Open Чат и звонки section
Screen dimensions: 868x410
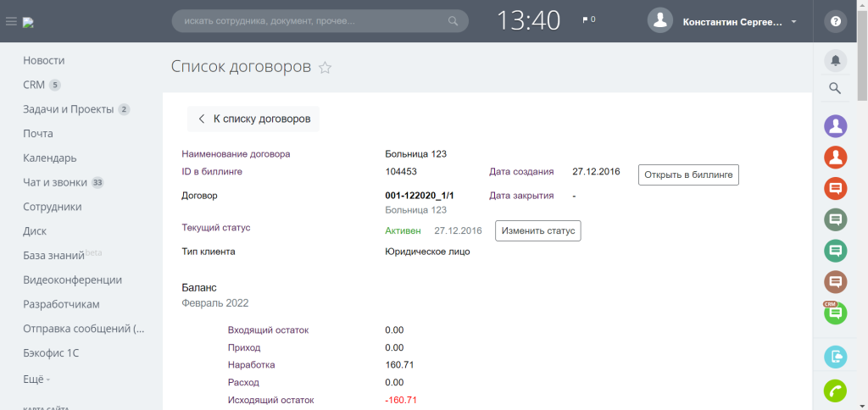55,182
